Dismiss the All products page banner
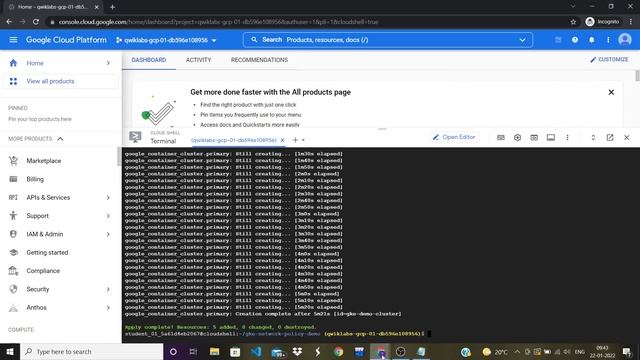Screen dimensions: 640x360 (x=611, y=92)
